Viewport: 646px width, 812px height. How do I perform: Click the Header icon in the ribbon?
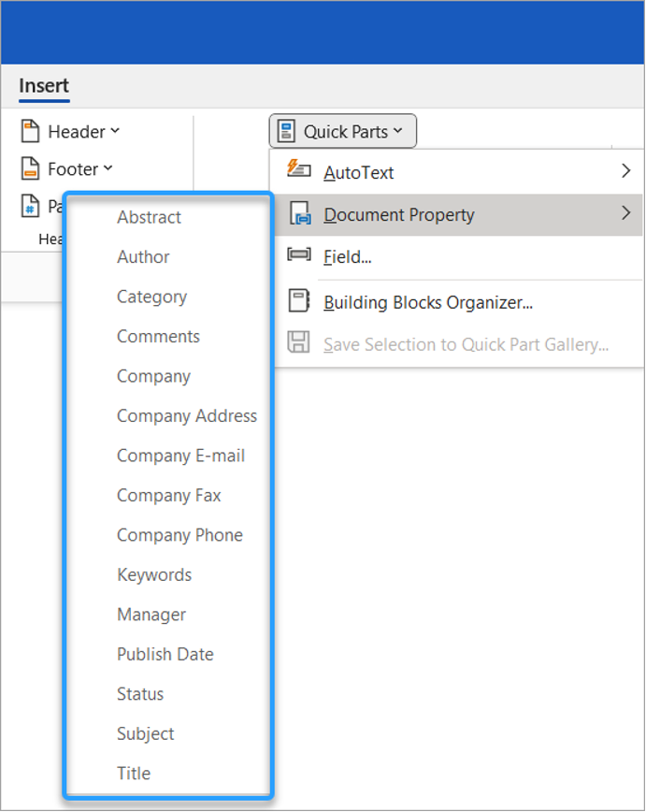tap(30, 131)
